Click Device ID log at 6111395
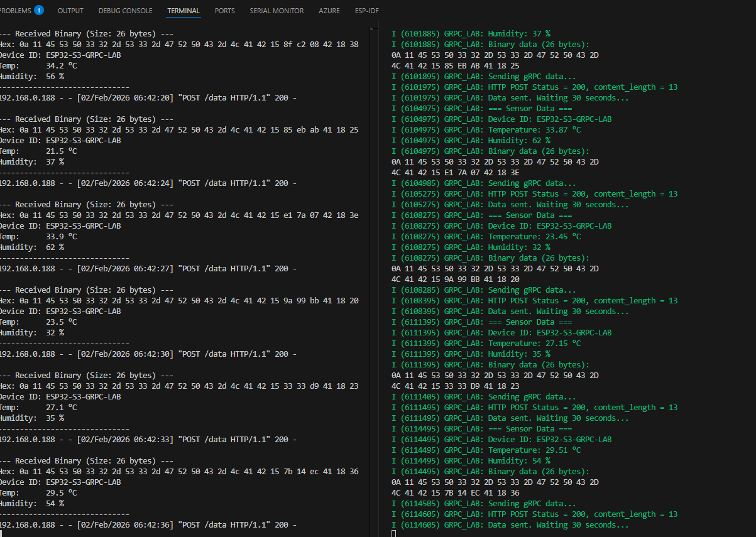 tap(501, 333)
